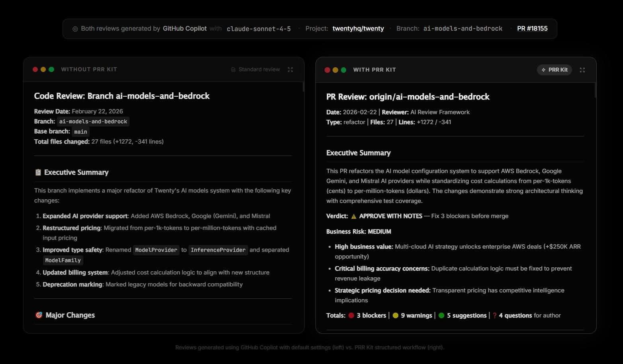Open PR #18155
Screen dimensions: 623x364
533,28
